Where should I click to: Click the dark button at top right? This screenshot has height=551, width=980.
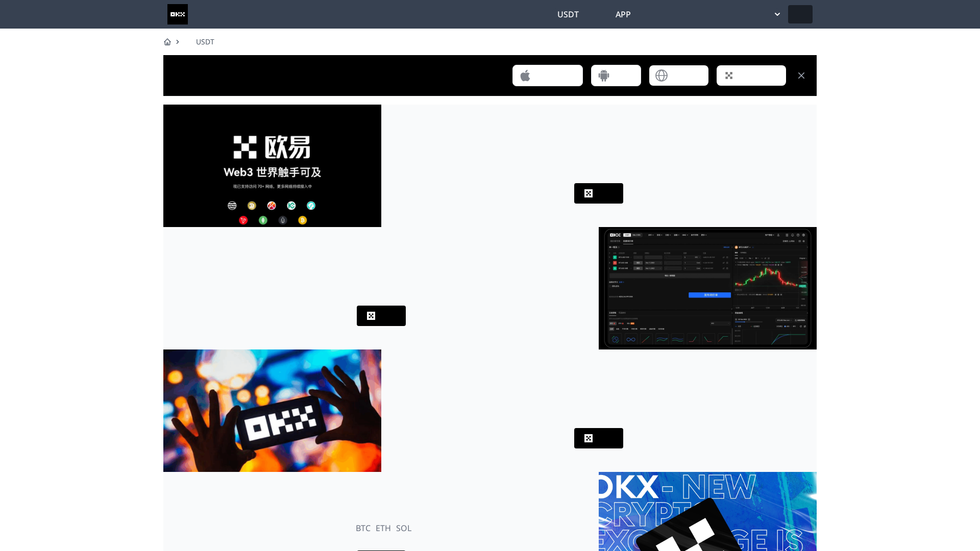tap(800, 14)
